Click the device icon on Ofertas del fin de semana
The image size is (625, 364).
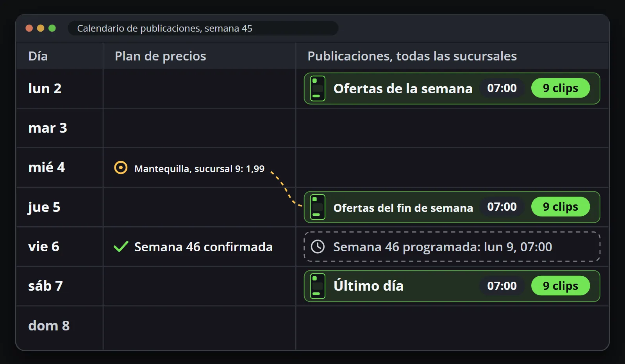pyautogui.click(x=318, y=207)
